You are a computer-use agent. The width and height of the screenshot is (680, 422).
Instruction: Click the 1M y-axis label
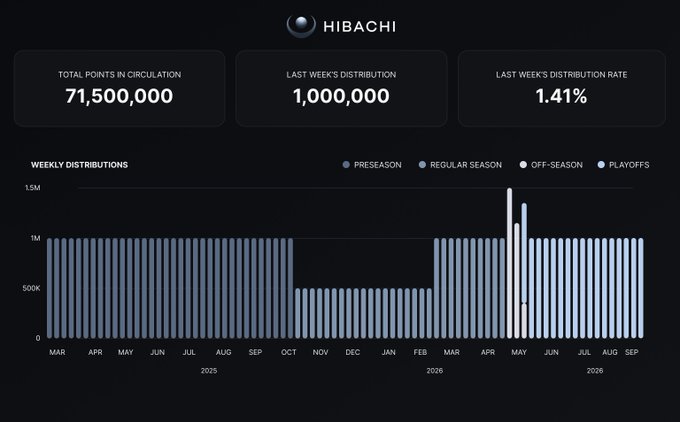pos(36,238)
